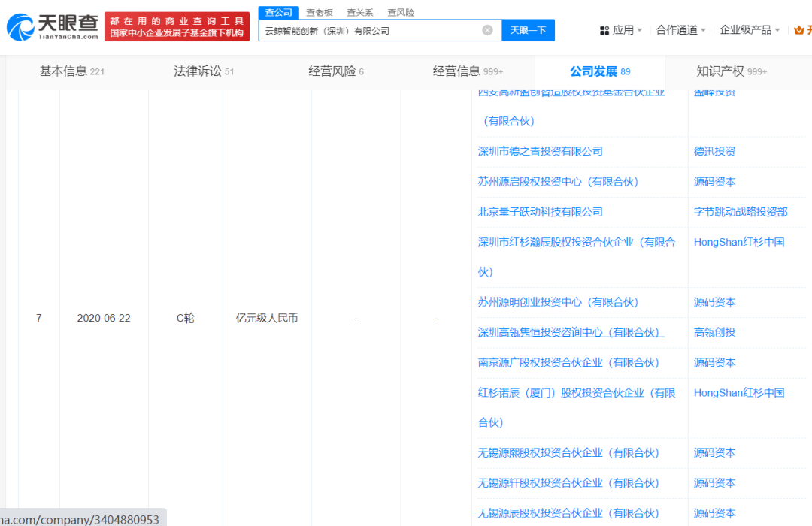Viewport: 812px width, 526px height.
Task: Click 源码资本 beside 无锡源辰股权投资
Action: coord(715,513)
